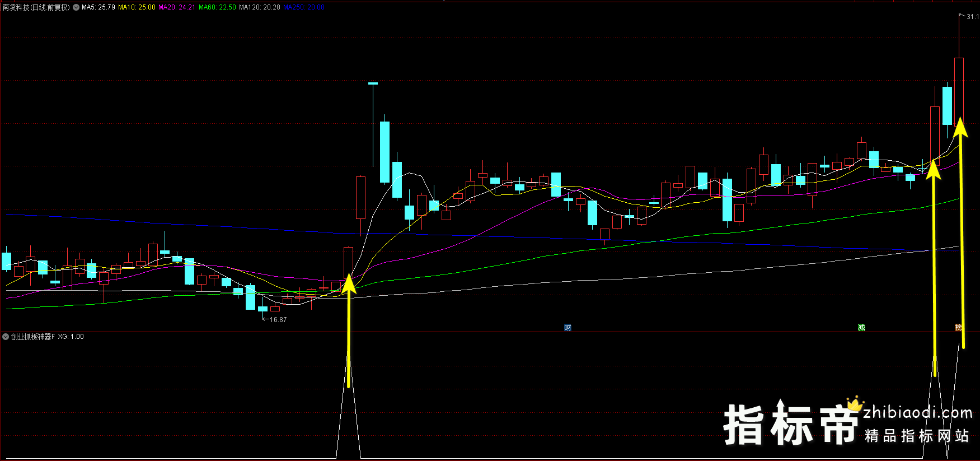This screenshot has width=980, height=461.
Task: Select the magenta MA20: 24.21 label
Action: coord(177,7)
